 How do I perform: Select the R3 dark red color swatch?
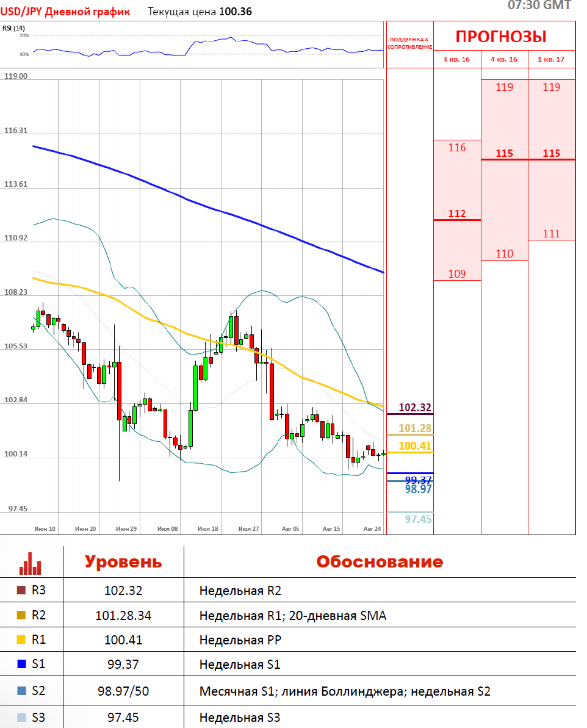pyautogui.click(x=21, y=590)
